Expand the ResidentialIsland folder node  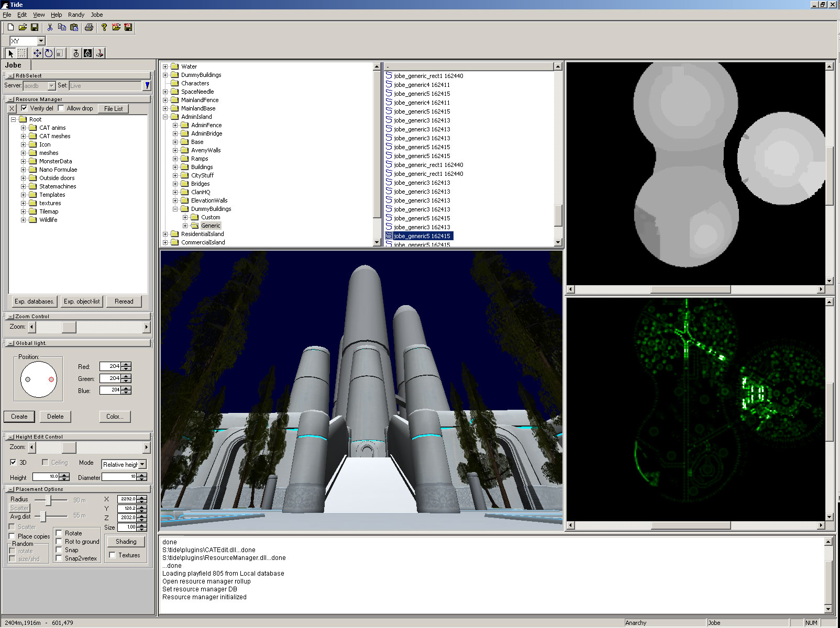pos(165,234)
